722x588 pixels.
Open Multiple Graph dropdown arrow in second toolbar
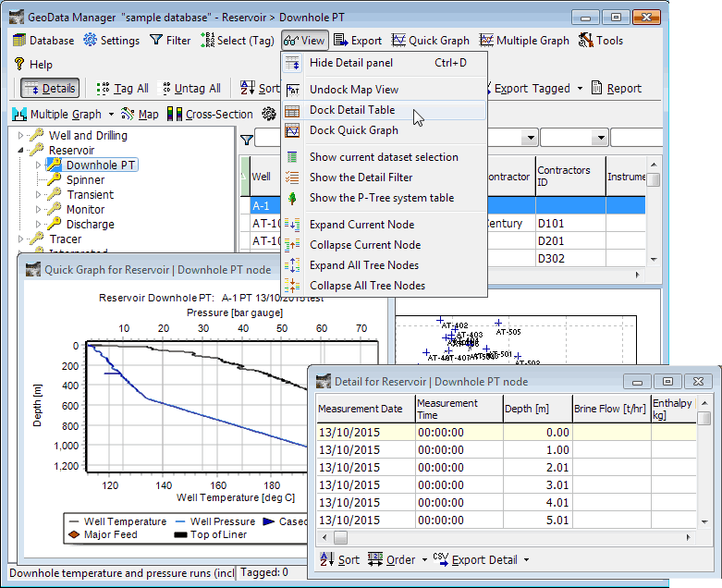coord(111,114)
